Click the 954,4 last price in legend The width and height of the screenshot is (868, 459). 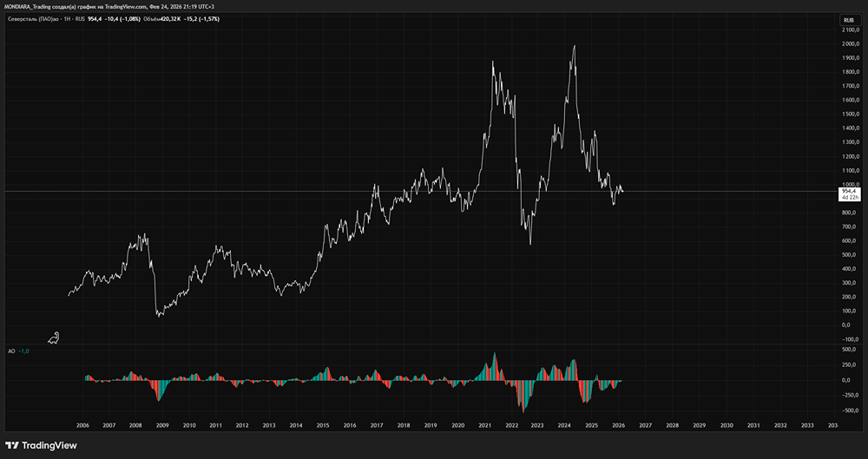94,19
